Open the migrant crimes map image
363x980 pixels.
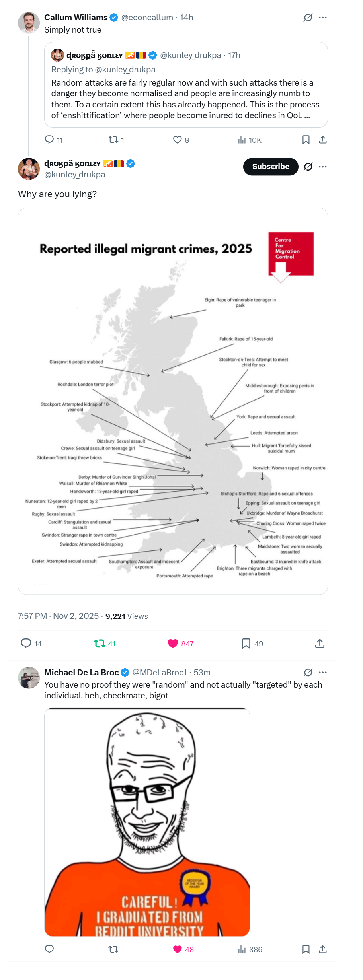click(x=173, y=401)
